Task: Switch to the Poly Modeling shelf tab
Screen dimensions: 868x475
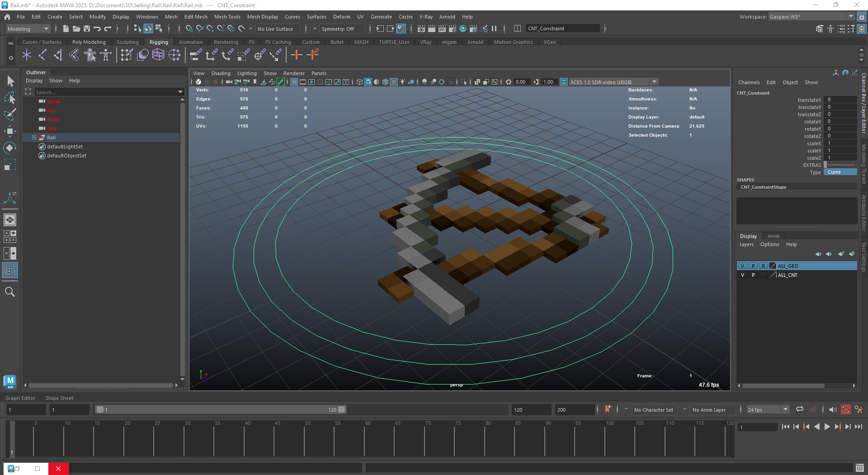Action: (89, 42)
